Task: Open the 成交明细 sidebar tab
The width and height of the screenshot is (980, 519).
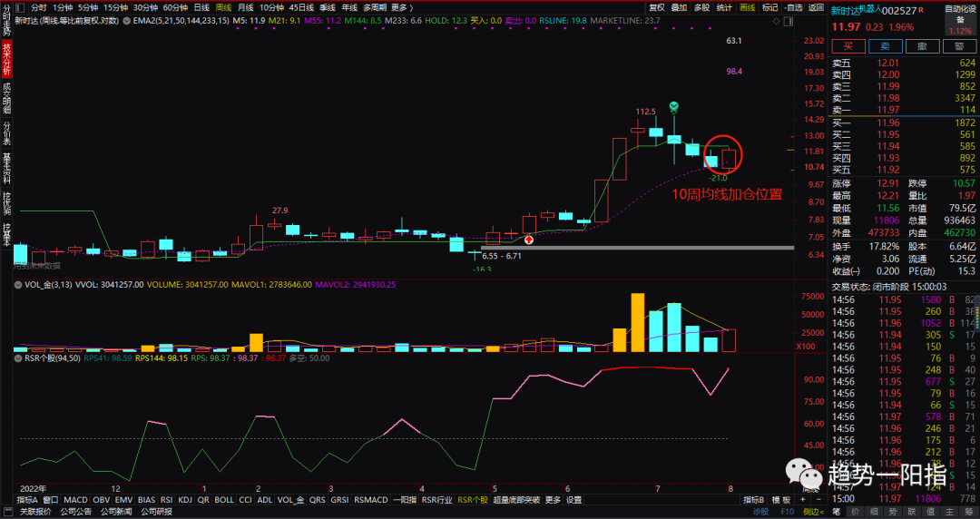Action: (x=7, y=98)
